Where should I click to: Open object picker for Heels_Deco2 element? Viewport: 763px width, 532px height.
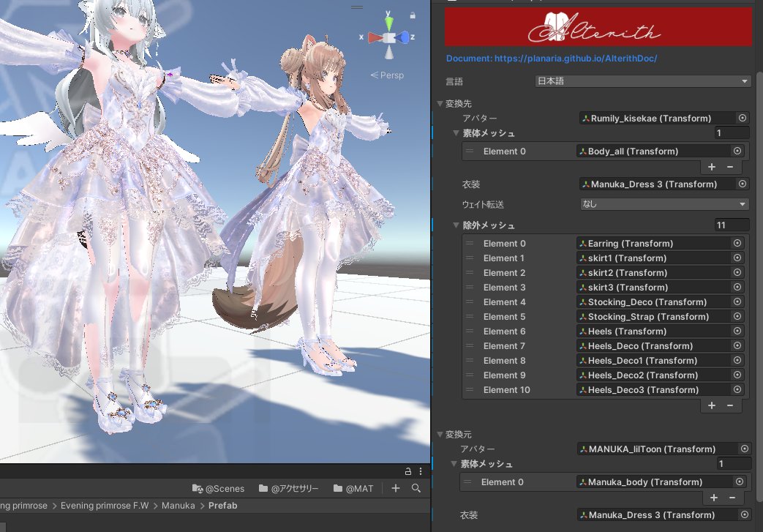click(737, 374)
